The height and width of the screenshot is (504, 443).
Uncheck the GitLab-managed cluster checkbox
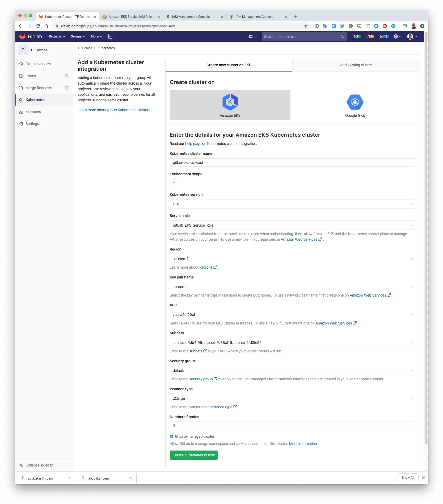[x=171, y=436]
